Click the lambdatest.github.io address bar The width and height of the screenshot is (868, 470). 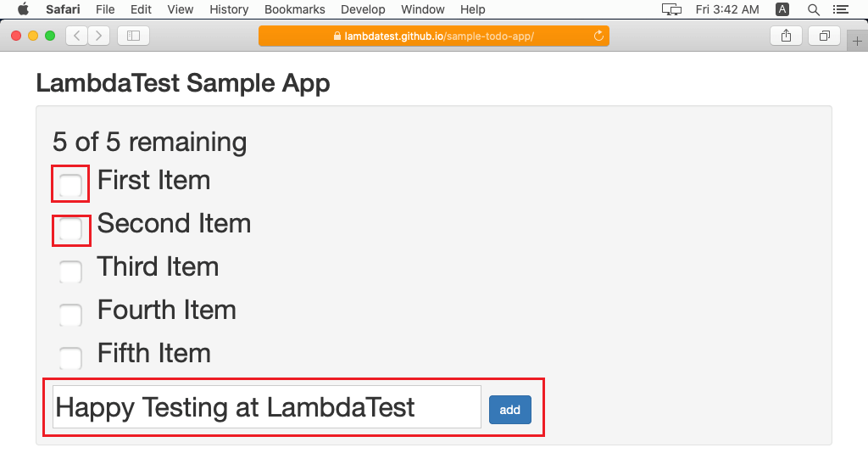coord(433,36)
